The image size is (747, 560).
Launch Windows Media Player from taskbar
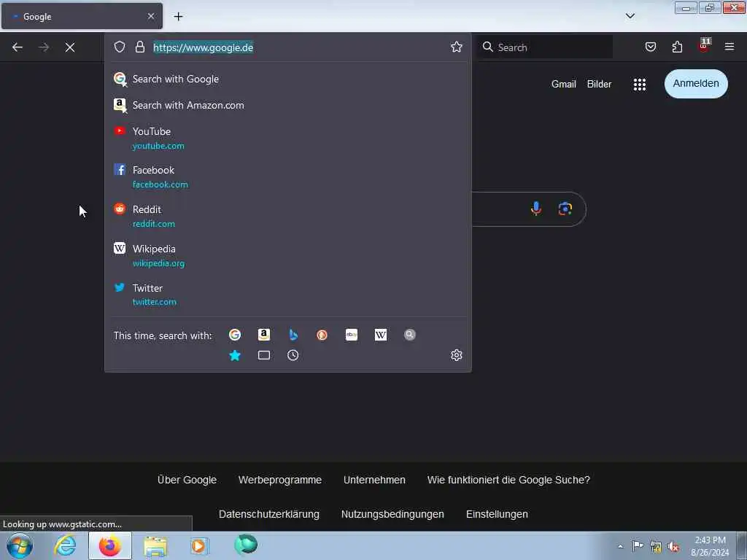[x=199, y=545]
